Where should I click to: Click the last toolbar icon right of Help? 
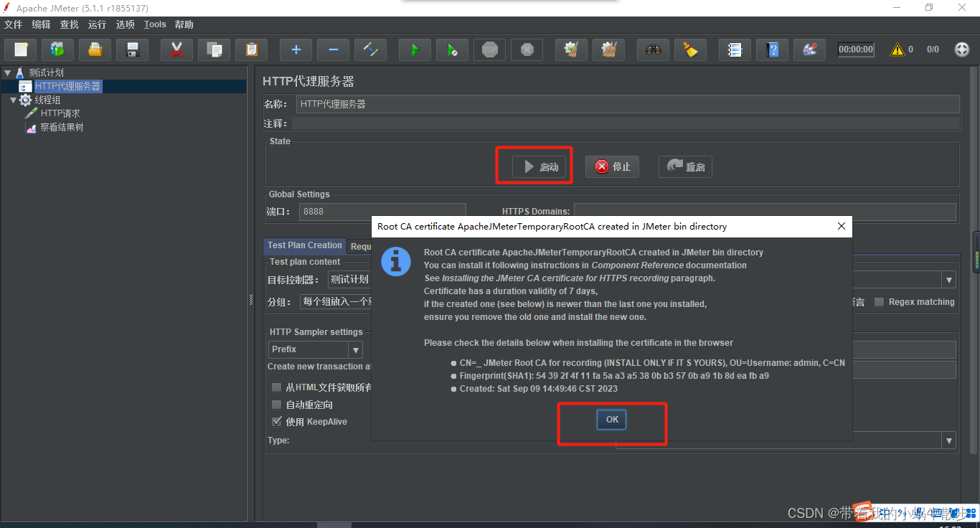point(809,49)
